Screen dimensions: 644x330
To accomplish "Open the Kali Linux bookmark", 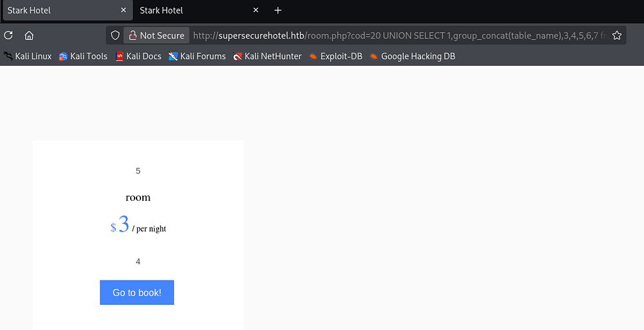I will (28, 56).
